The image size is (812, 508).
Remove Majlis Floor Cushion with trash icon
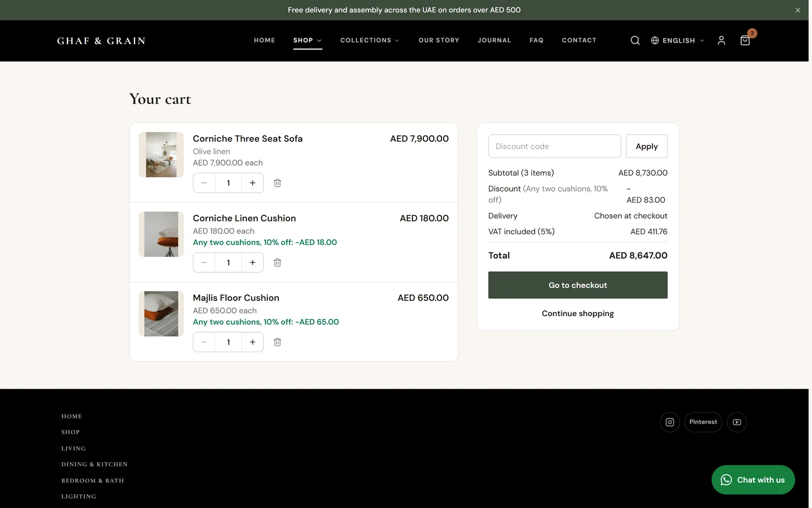point(278,342)
